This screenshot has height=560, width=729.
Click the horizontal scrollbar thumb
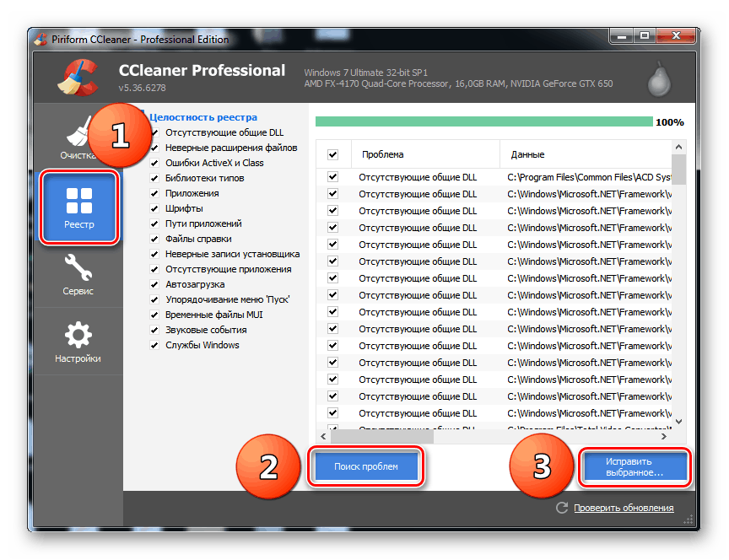pyautogui.click(x=382, y=436)
